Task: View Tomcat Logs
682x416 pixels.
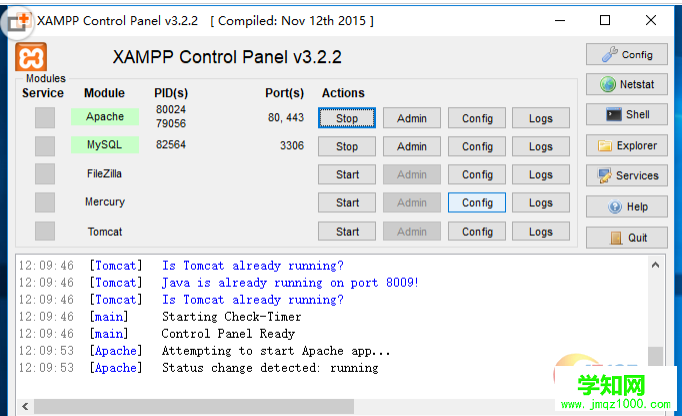Action: click(541, 231)
